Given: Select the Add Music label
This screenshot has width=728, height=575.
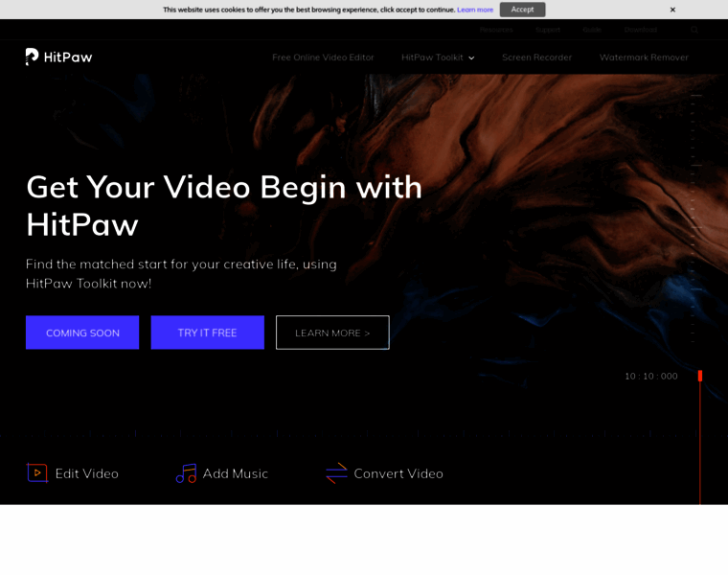Looking at the screenshot, I should point(236,473).
